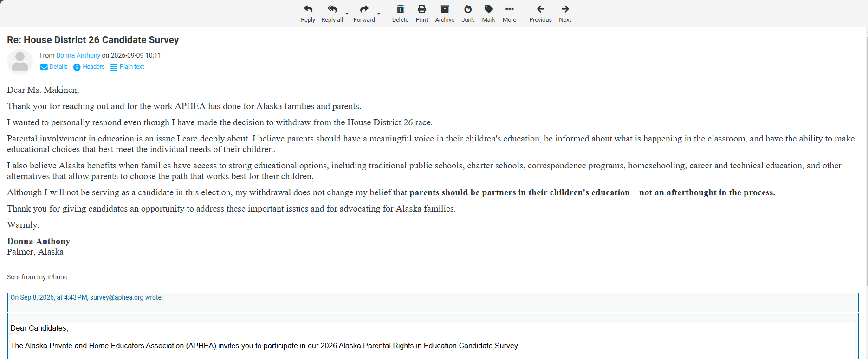Viewport: 868px width, 359px height.
Task: Expand the Reply all dropdown arrow
Action: [x=347, y=14]
